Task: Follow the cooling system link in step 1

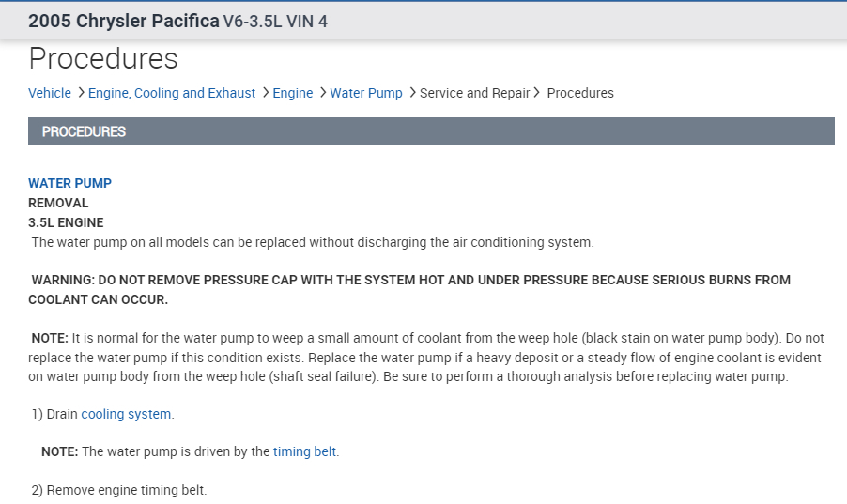Action: (x=127, y=414)
